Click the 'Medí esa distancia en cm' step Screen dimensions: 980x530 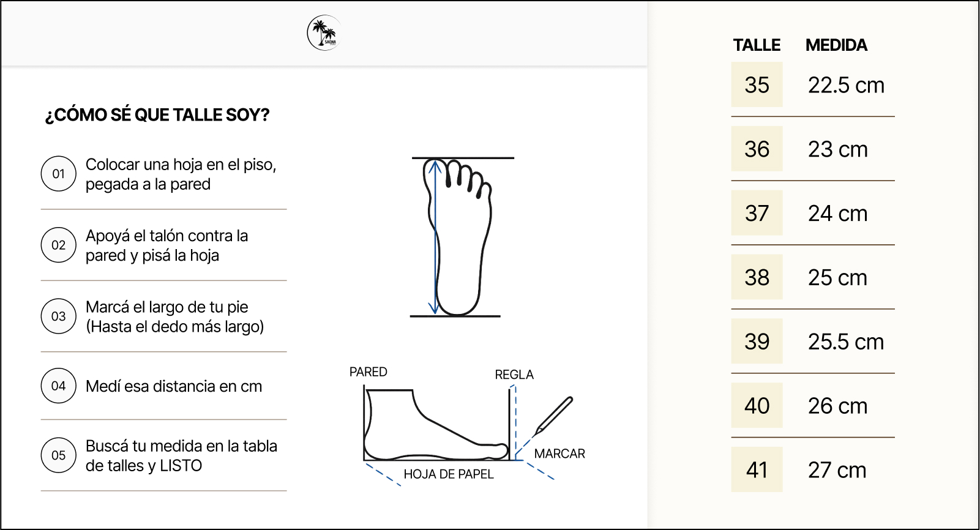[174, 386]
